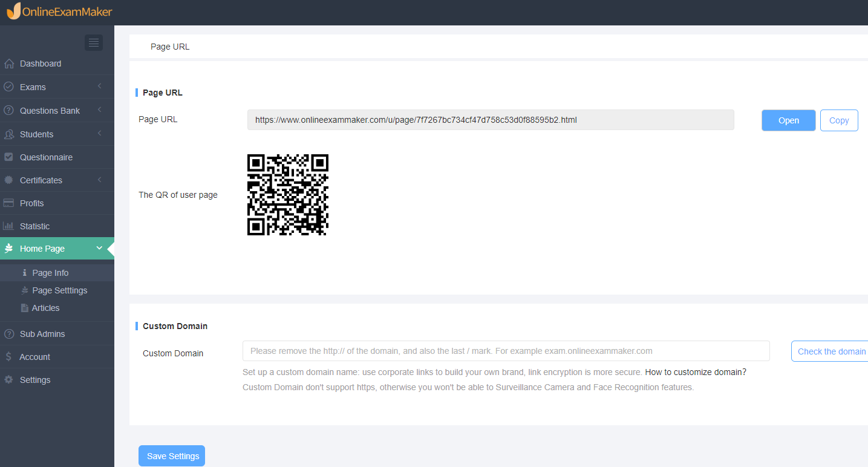Copy the page URL
This screenshot has height=467, width=868.
[x=839, y=120]
